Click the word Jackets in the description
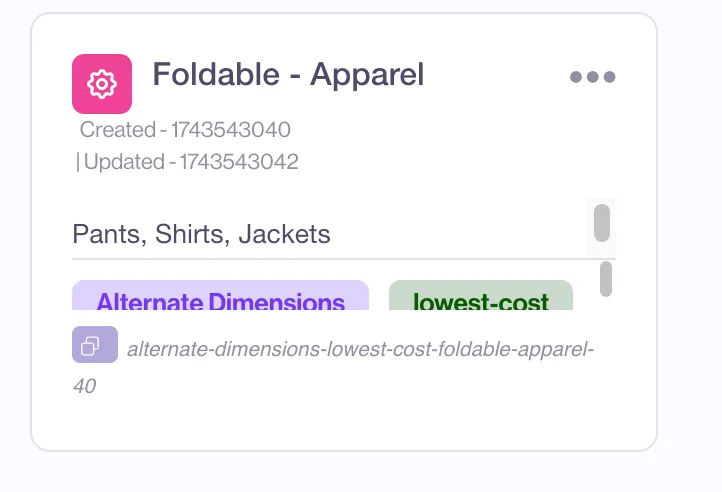Image resolution: width=722 pixels, height=492 pixels. pos(285,234)
